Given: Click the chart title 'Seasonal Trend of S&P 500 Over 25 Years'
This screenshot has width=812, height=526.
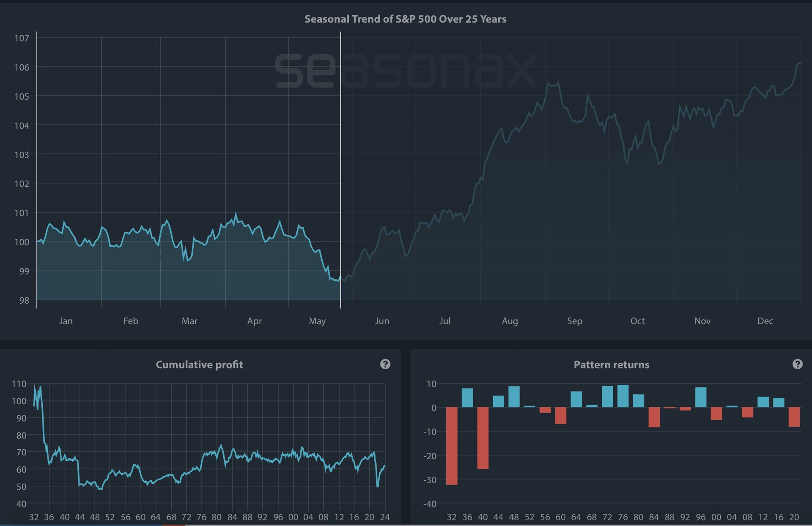Looking at the screenshot, I should point(405,19).
